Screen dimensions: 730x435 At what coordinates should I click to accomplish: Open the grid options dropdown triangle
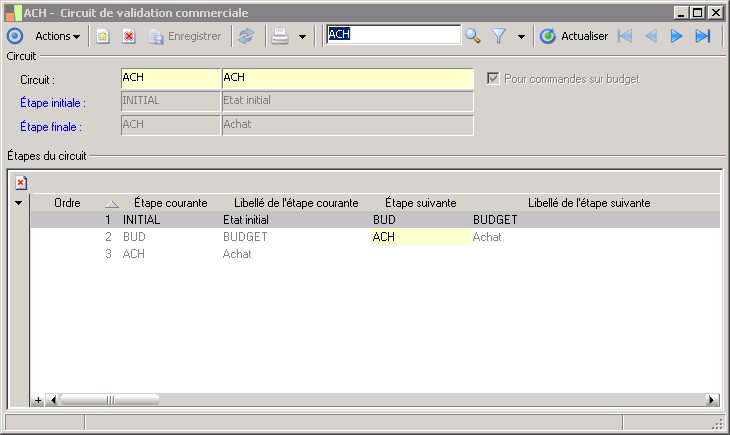click(x=19, y=203)
